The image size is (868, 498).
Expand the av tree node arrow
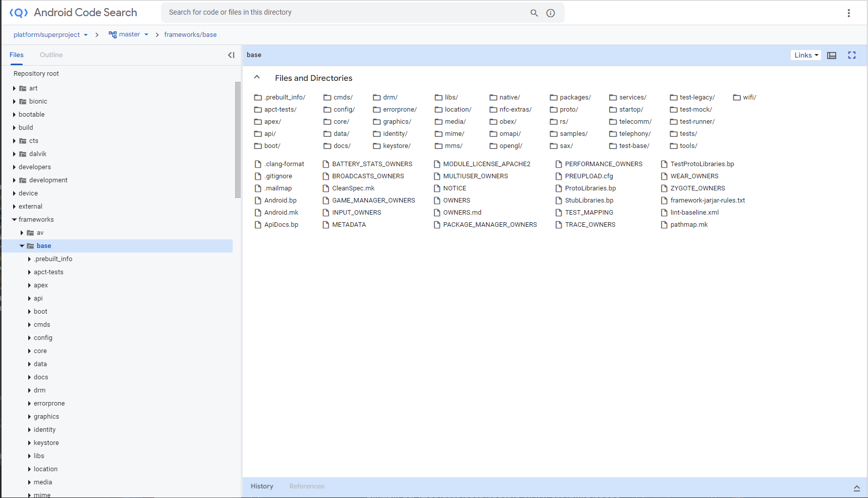(x=22, y=233)
